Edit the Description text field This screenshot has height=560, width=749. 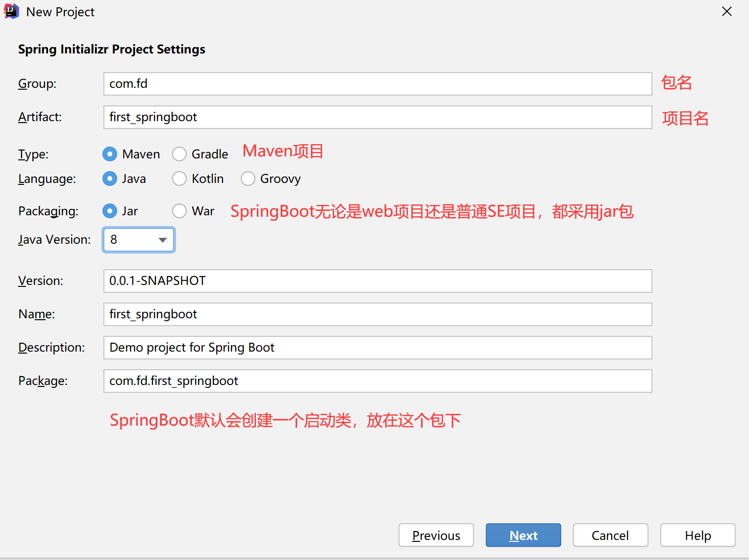377,348
